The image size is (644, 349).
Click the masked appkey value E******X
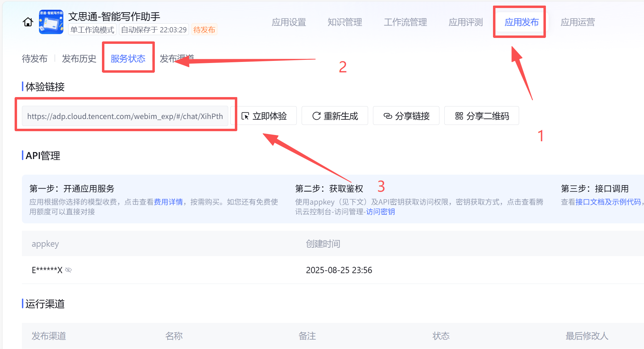click(47, 270)
